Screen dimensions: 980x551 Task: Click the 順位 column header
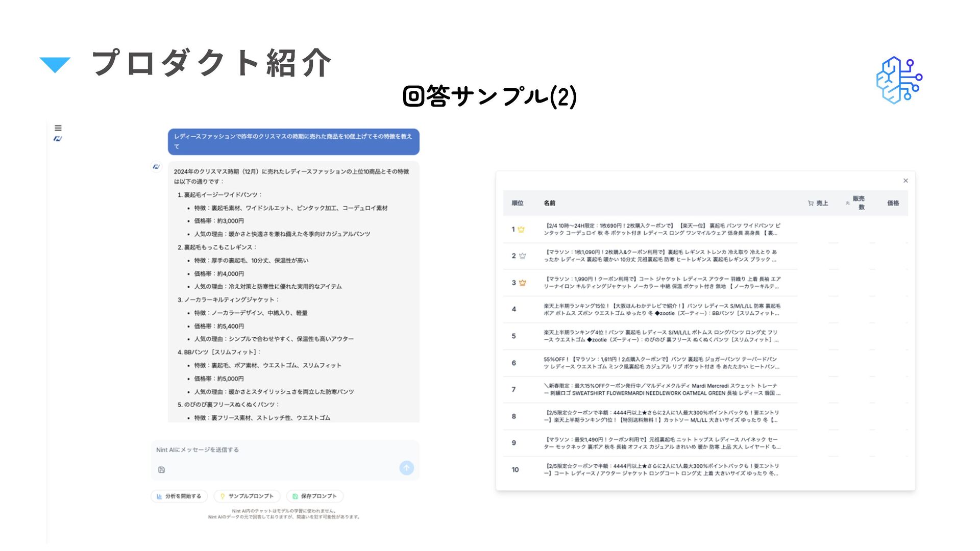(x=518, y=203)
